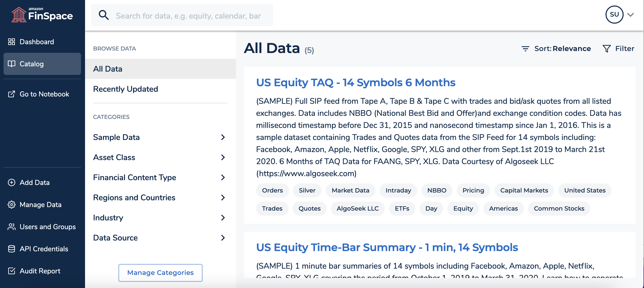Open the Sort: Relevance dropdown
Image resolution: width=644 pixels, height=288 pixels.
pos(556,49)
